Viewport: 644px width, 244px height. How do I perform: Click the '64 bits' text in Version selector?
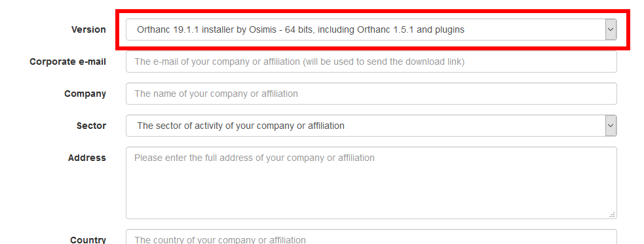[299, 29]
